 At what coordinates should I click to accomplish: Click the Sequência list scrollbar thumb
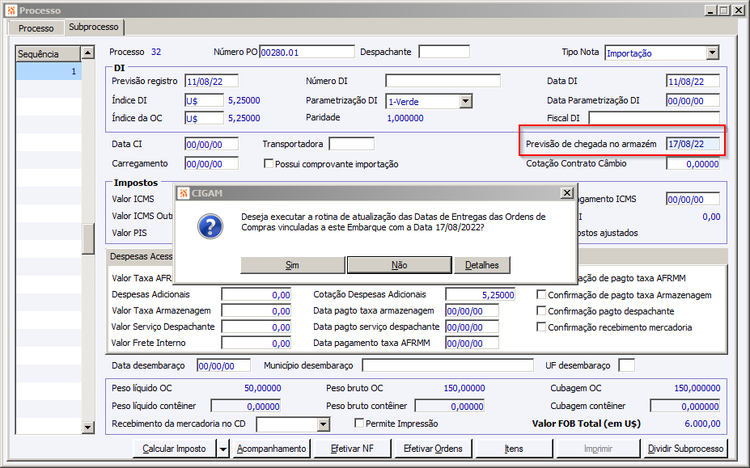[88, 238]
